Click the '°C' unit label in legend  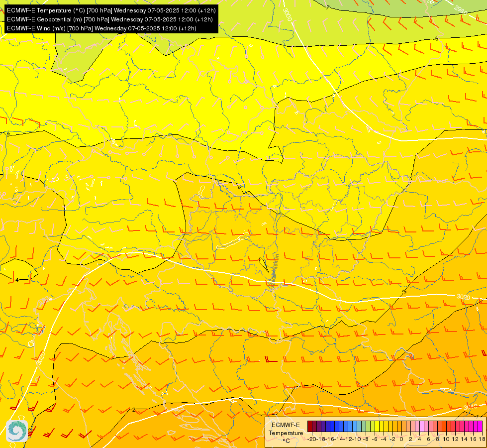[286, 441]
